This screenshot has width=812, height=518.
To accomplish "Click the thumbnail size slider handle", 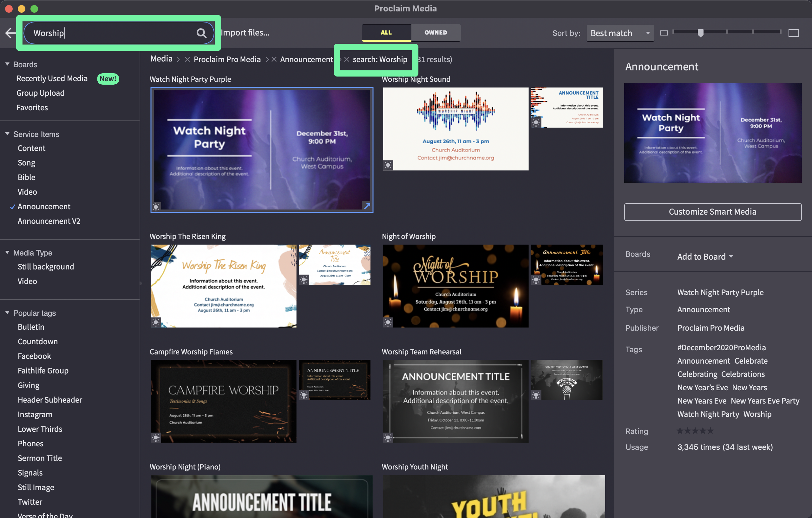I will 700,33.
